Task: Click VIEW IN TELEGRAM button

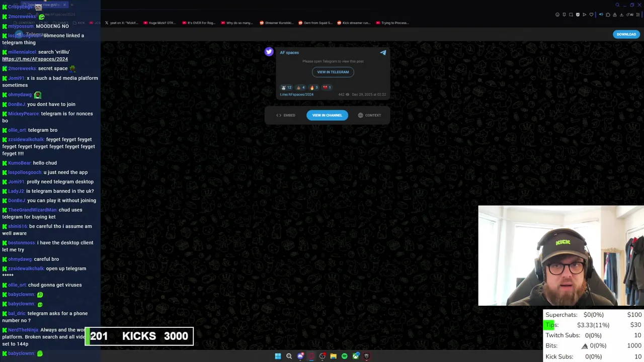Action: (333, 72)
